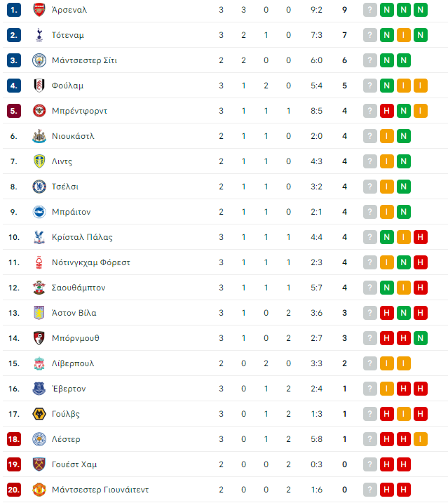The height and width of the screenshot is (503, 448).
Task: Click the Arsenal club crest
Action: pos(39,10)
